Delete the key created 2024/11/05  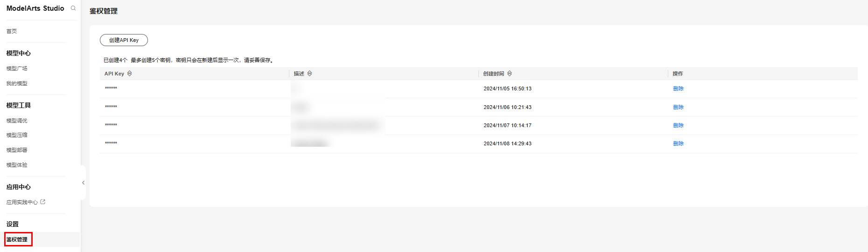click(678, 89)
